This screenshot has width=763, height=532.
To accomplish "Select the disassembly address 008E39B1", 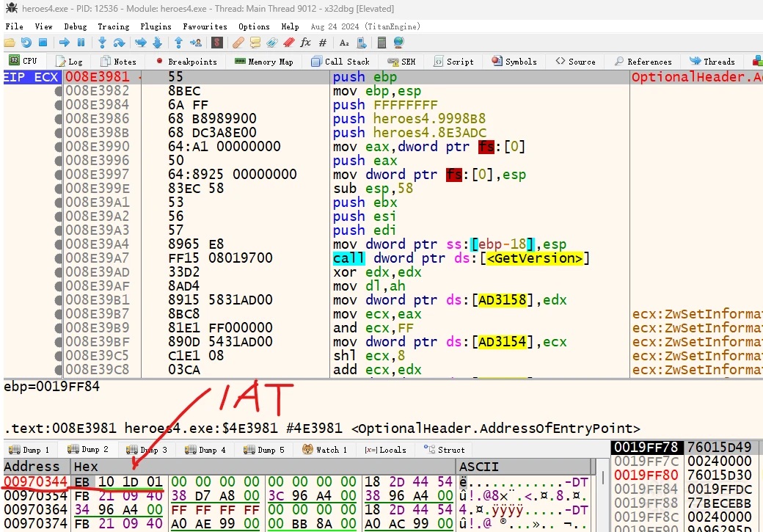I will tap(98, 300).
